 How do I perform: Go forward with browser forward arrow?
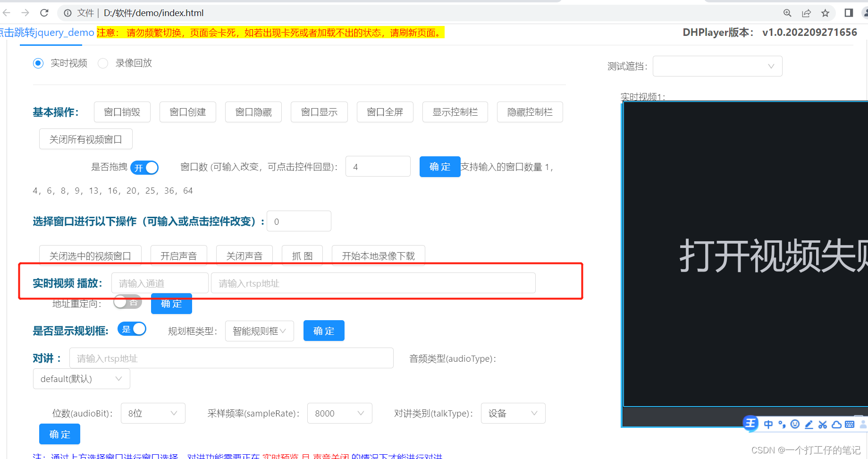click(25, 13)
